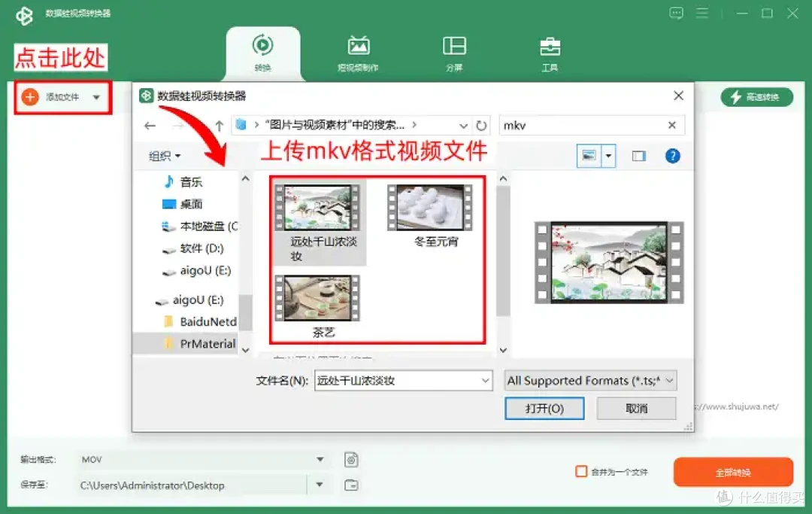Click the app logo icon in title bar

click(24, 15)
